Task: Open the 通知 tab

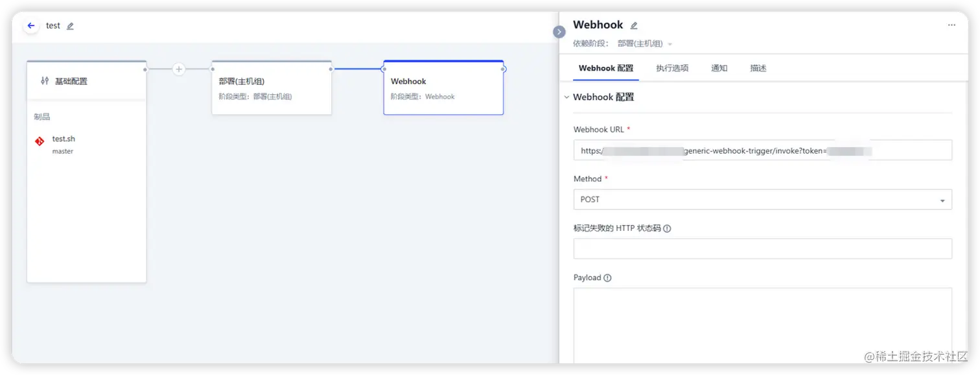Action: click(719, 68)
